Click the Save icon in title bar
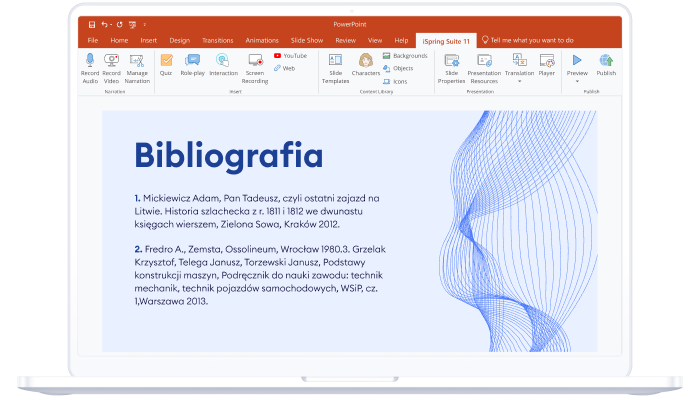700x398 pixels. pyautogui.click(x=92, y=25)
